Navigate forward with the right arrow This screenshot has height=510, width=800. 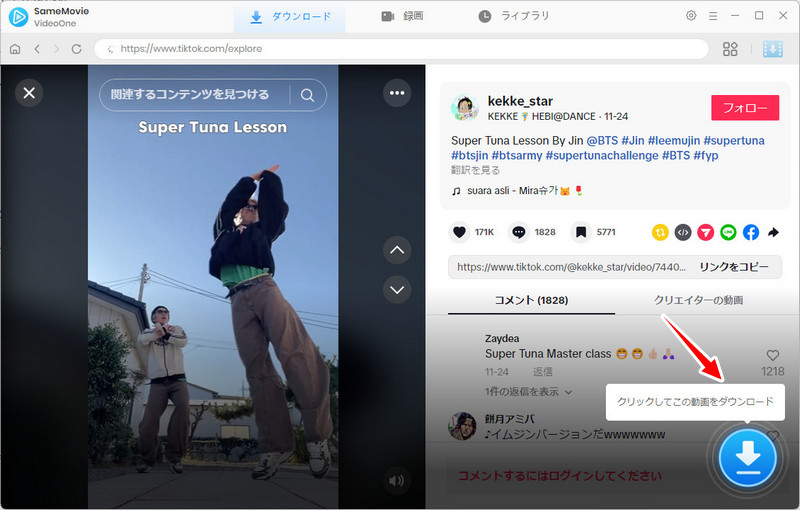[x=56, y=49]
